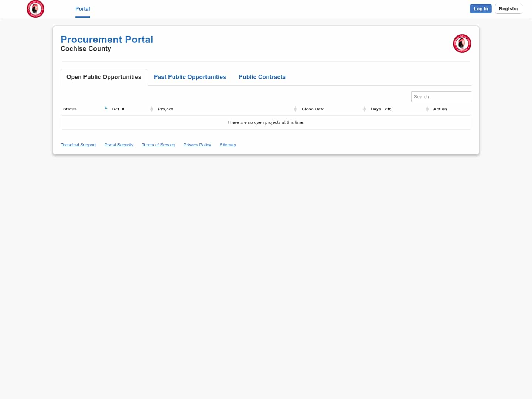Click inside the Search input field
The height and width of the screenshot is (399, 532).
click(x=441, y=96)
